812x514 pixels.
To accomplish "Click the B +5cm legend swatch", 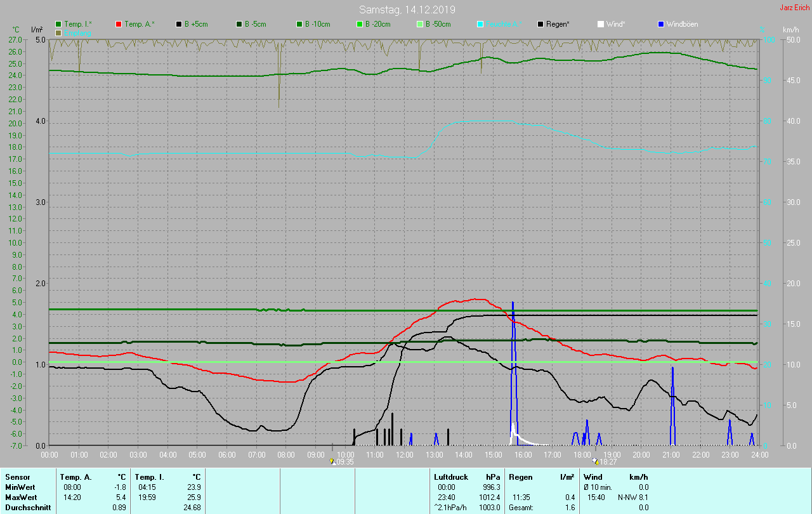I will pos(179,24).
